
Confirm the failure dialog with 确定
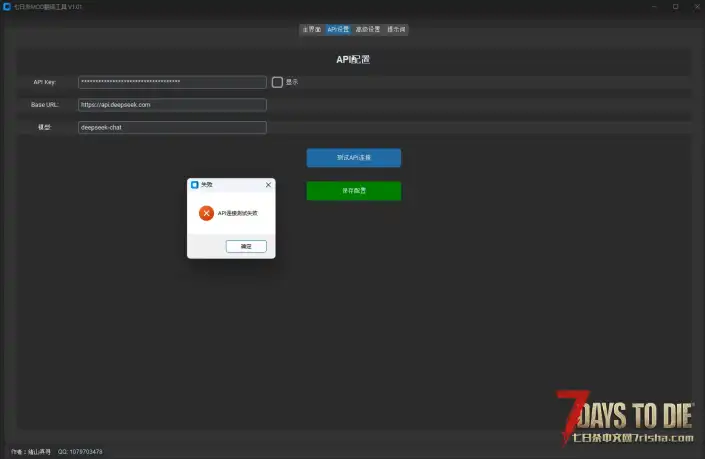point(246,246)
